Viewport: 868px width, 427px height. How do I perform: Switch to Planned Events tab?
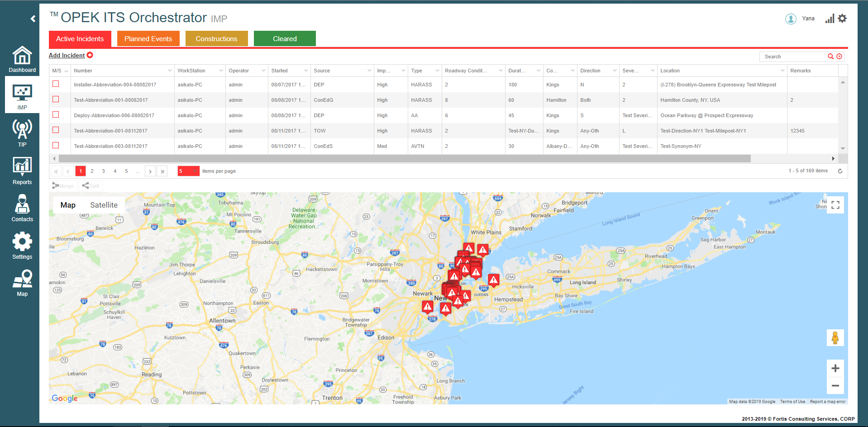(148, 39)
